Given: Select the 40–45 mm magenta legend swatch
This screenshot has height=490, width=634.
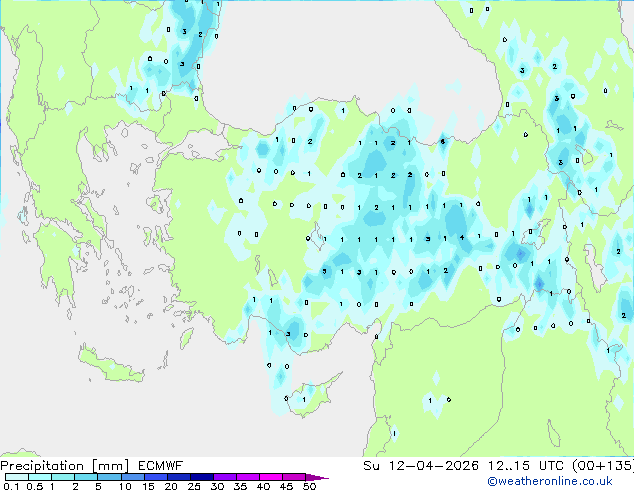Looking at the screenshot, I should (x=271, y=477).
